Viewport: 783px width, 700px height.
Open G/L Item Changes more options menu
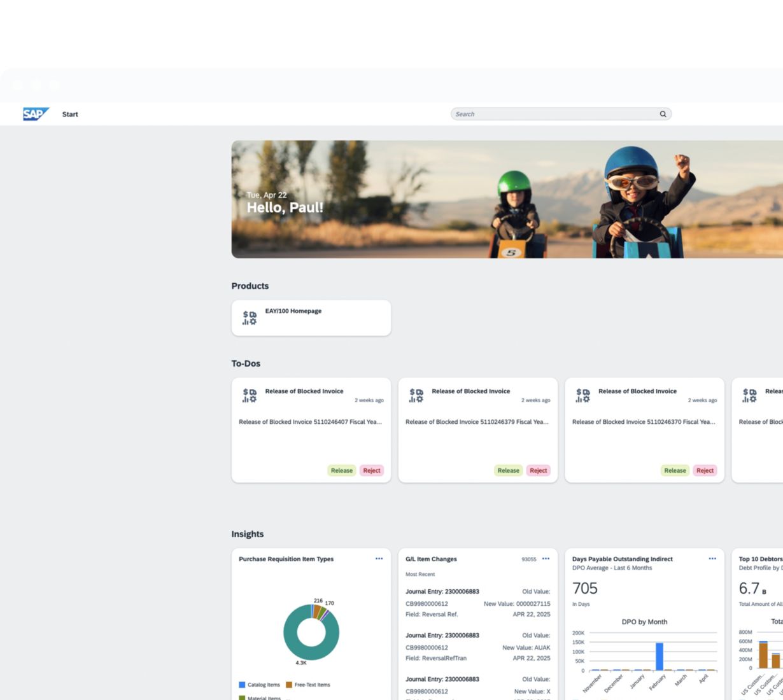pyautogui.click(x=546, y=559)
